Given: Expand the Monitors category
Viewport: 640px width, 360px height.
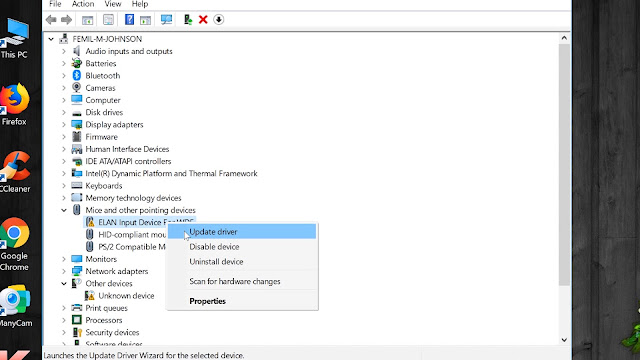Looking at the screenshot, I should [64, 260].
